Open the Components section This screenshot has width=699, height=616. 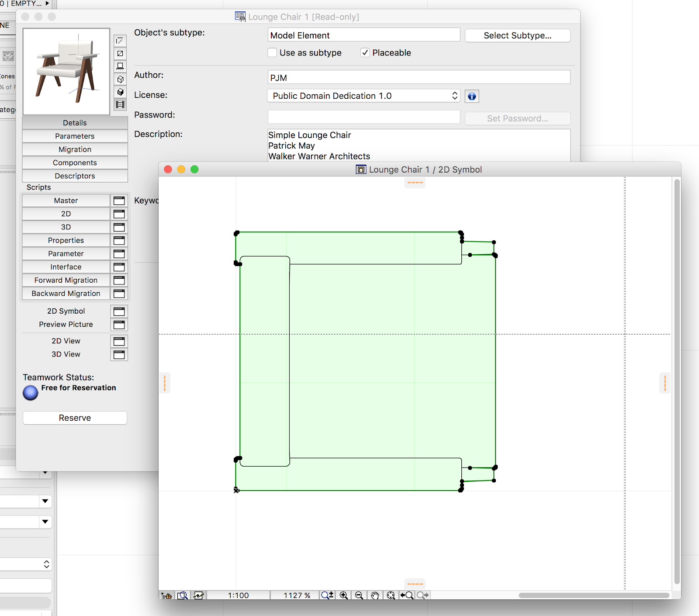[75, 163]
